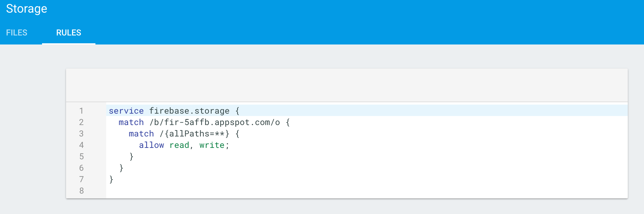Place cursor on 'service firebase.storage {' line
The image size is (644, 214).
click(367, 111)
